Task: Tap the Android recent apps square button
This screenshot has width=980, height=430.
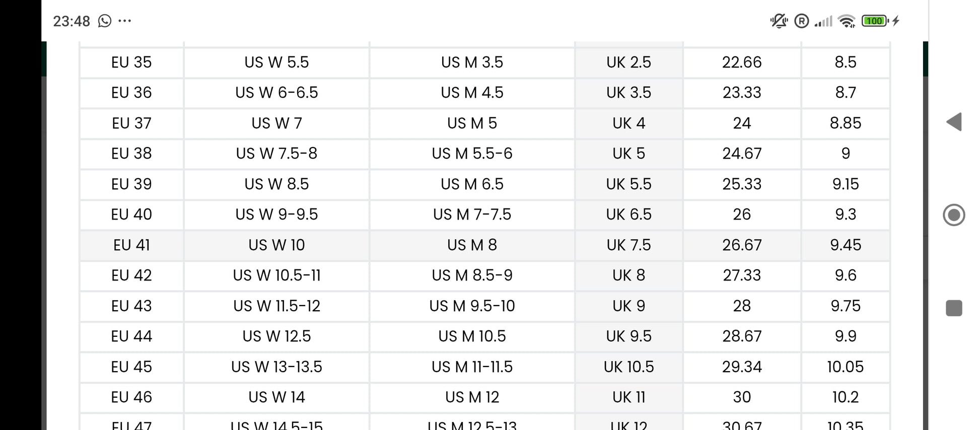Action: 954,308
